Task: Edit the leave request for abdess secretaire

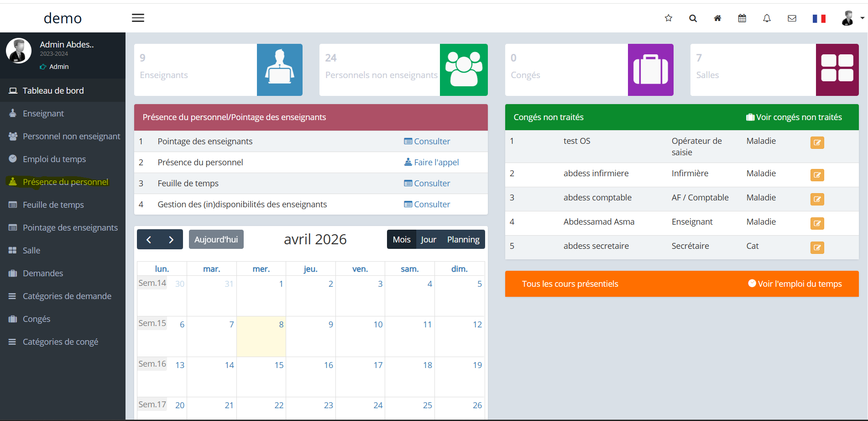Action: point(817,247)
